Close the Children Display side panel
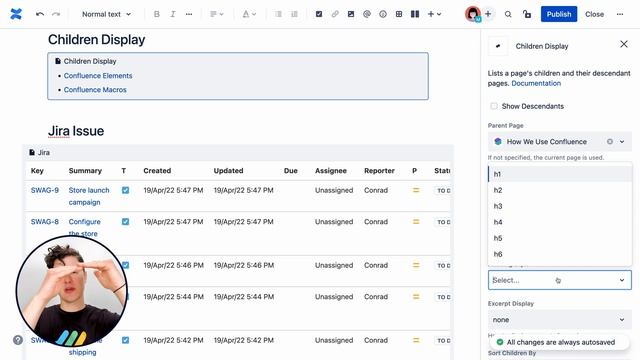Viewport: 640px width, 360px height. click(624, 44)
